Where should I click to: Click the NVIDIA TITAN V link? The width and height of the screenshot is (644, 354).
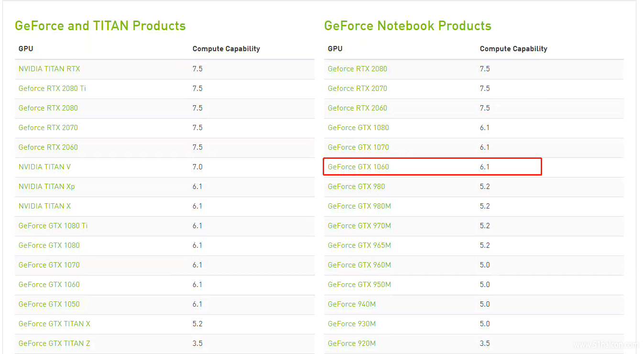pyautogui.click(x=45, y=167)
